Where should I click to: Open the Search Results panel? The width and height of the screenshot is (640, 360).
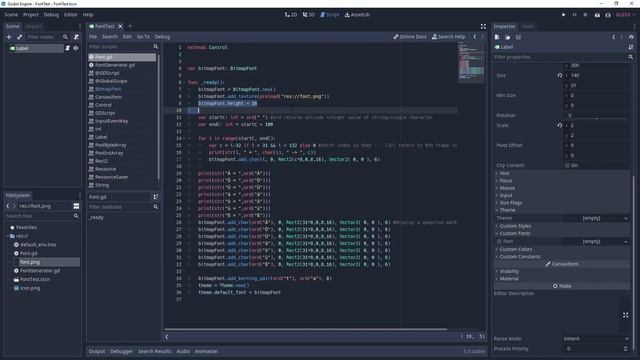click(154, 351)
